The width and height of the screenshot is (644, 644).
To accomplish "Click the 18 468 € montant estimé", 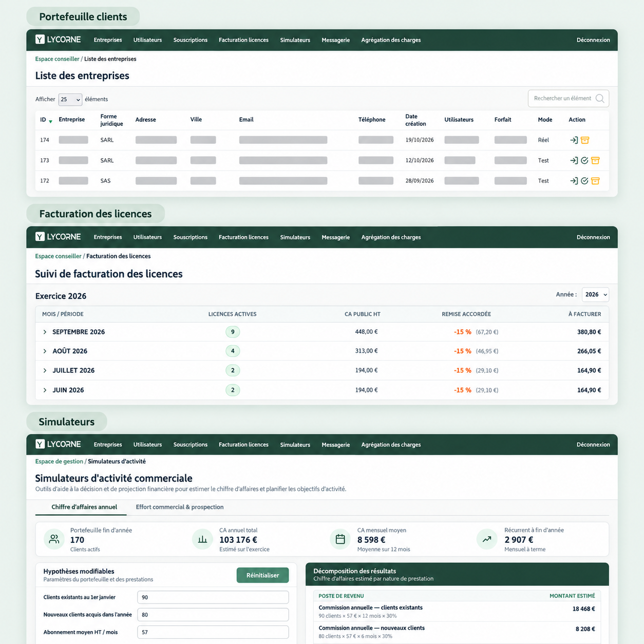I will (x=584, y=609).
